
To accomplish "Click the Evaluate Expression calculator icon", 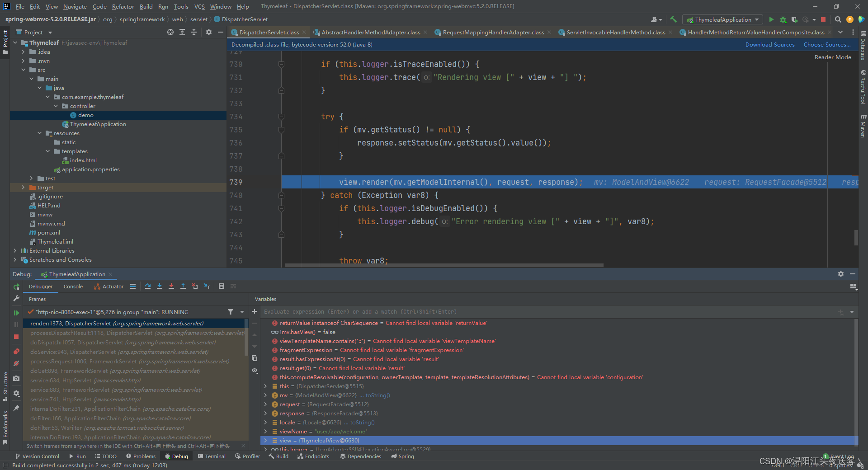I will point(222,286).
